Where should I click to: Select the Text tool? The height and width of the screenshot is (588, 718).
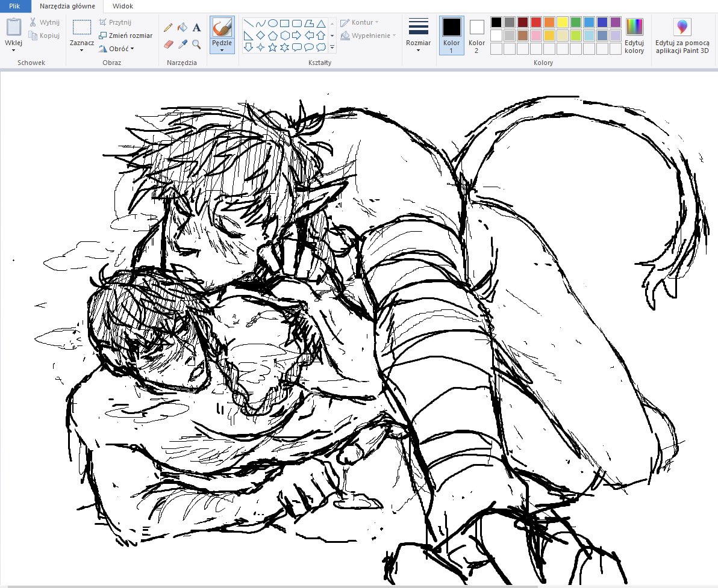pos(196,28)
